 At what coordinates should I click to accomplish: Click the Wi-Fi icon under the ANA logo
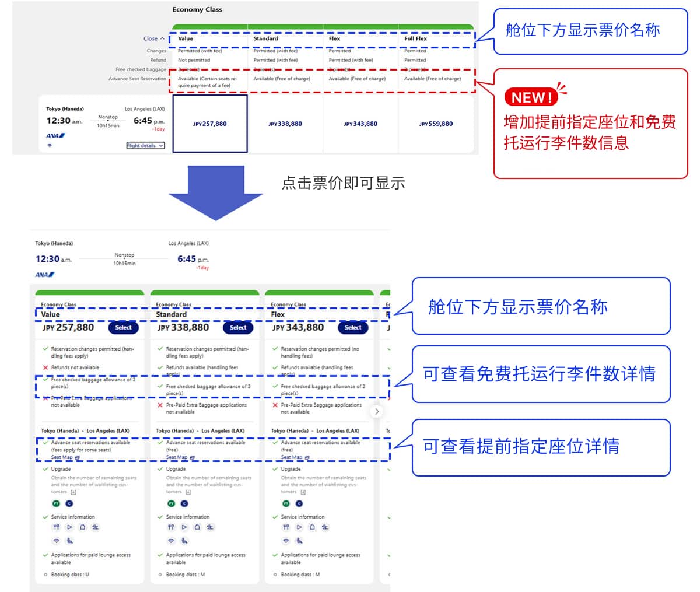click(50, 145)
